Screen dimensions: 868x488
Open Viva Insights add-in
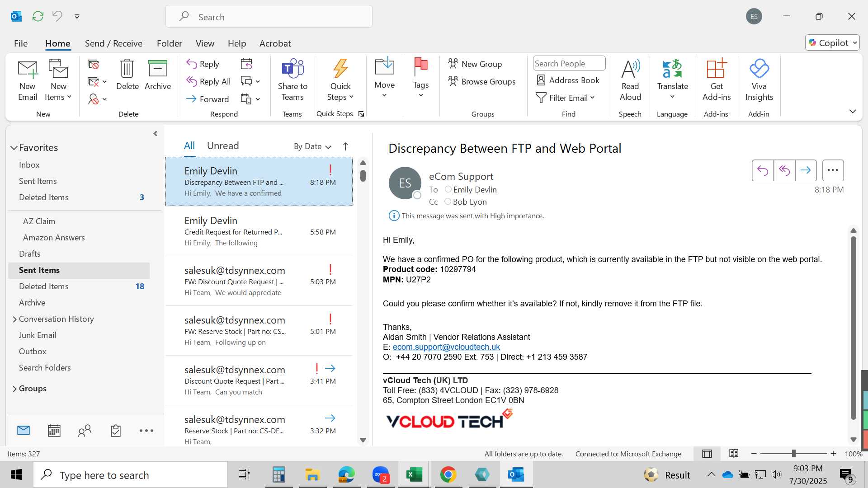coord(759,80)
